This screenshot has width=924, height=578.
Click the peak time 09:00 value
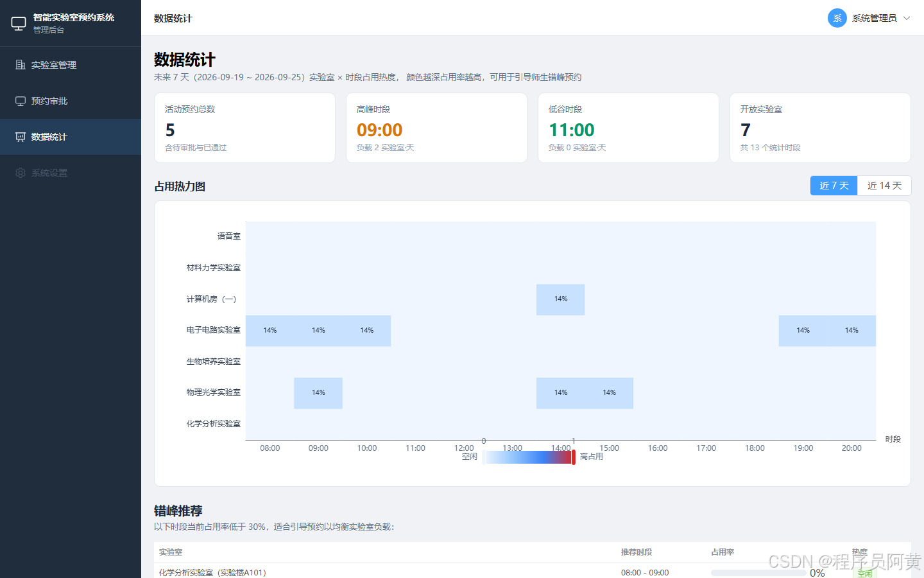(x=380, y=130)
